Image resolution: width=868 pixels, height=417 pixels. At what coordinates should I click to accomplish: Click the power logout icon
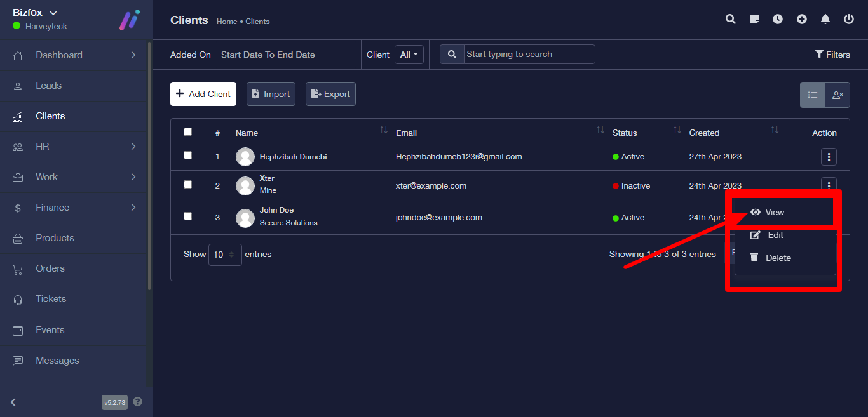(x=849, y=20)
